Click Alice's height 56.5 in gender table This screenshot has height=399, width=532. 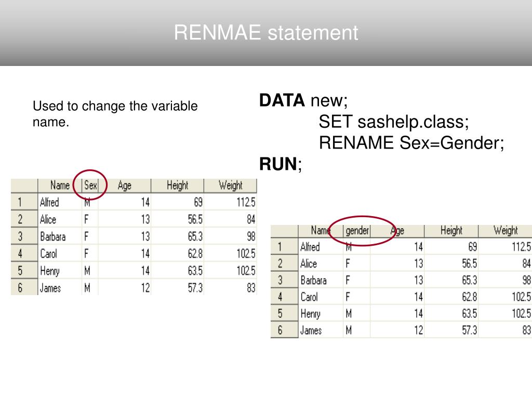(x=470, y=263)
